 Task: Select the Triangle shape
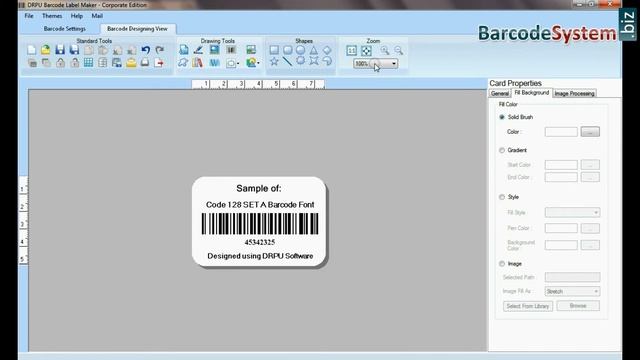[313, 50]
